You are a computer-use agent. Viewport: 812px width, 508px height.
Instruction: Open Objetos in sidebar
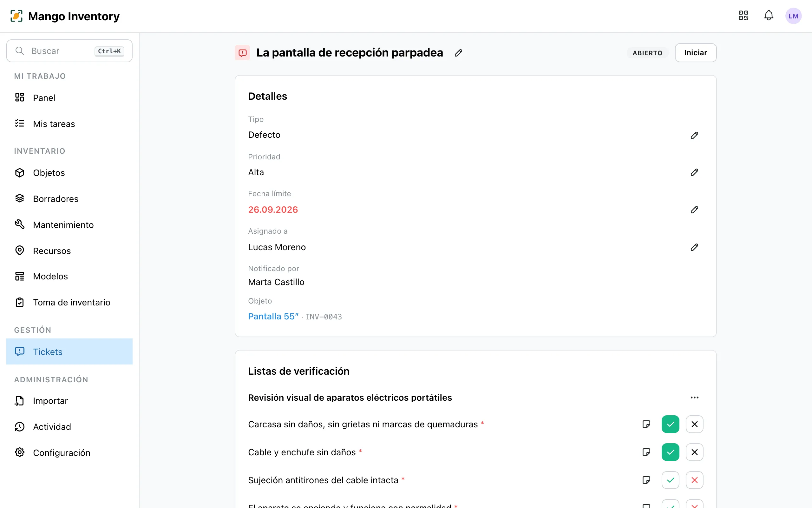(x=69, y=173)
